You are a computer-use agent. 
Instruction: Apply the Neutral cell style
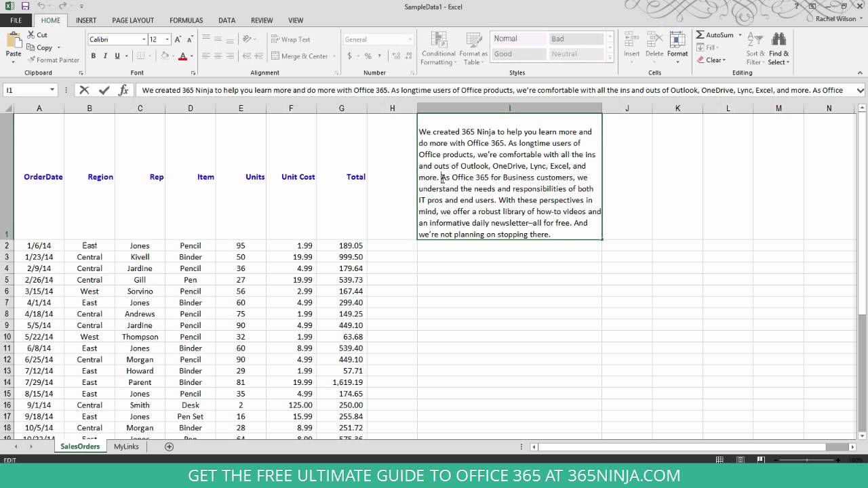[576, 54]
